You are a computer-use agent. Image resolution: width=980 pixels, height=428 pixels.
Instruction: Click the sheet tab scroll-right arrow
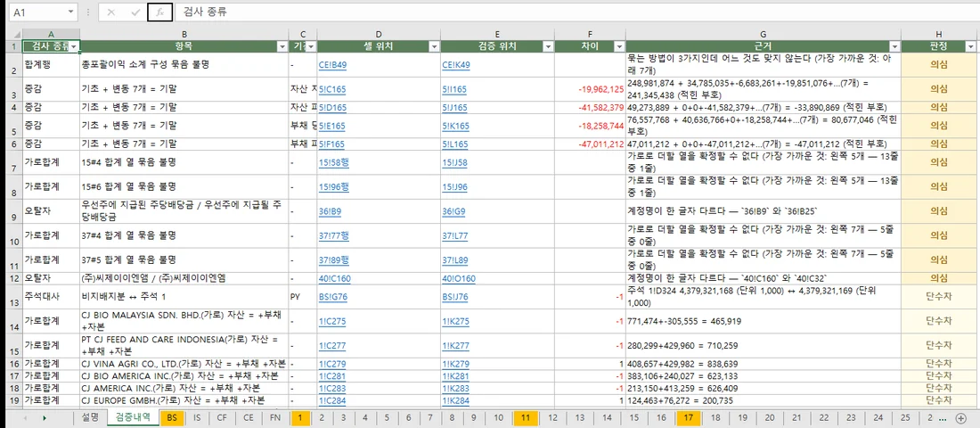[x=45, y=418]
